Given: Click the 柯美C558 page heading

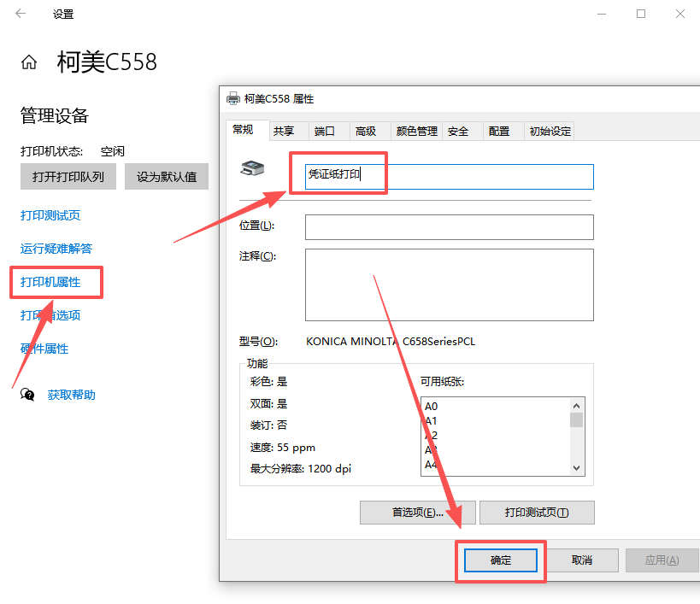Looking at the screenshot, I should [107, 62].
